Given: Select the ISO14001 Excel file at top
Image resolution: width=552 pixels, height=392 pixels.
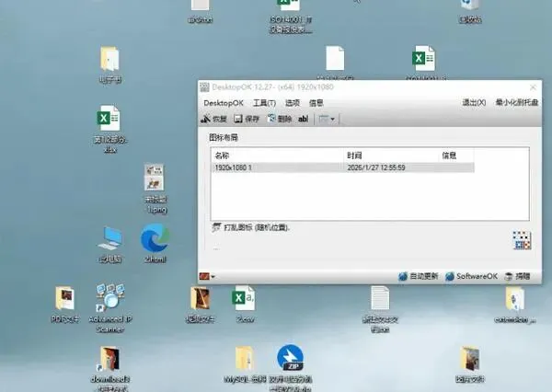Looking at the screenshot, I should coord(291,16).
